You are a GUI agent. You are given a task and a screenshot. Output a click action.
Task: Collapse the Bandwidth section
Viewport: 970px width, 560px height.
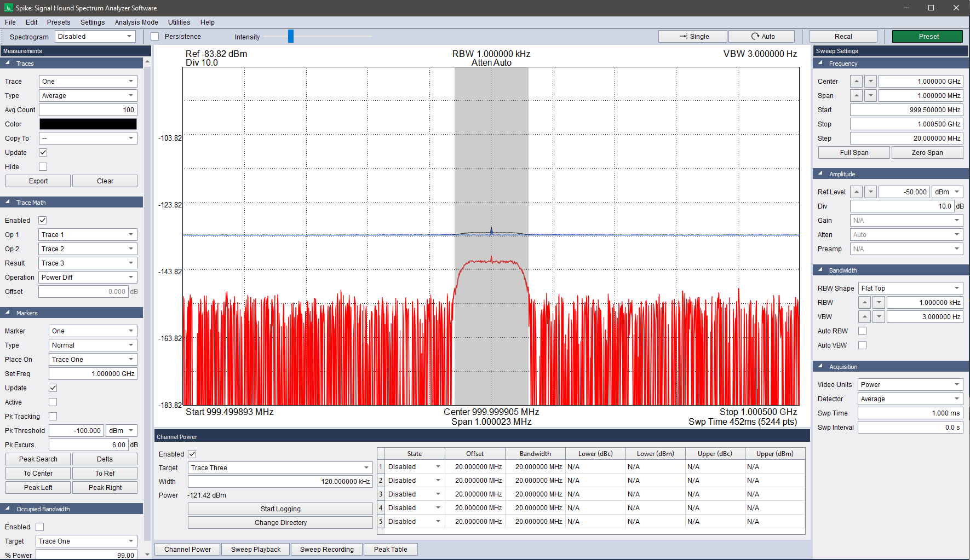click(x=820, y=270)
